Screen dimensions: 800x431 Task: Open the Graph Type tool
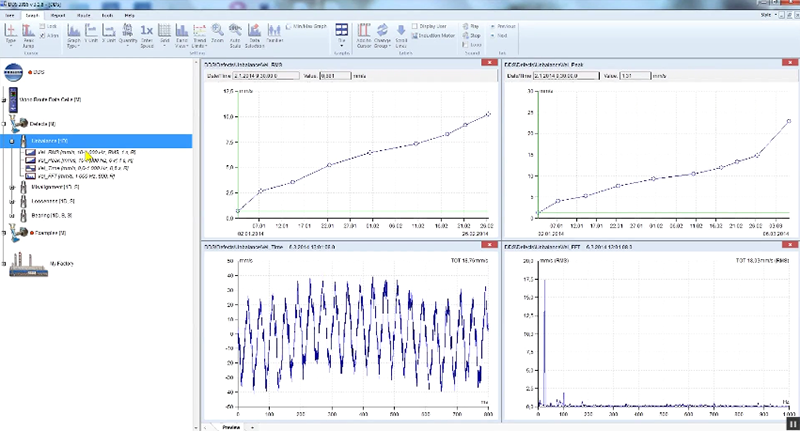(x=75, y=32)
